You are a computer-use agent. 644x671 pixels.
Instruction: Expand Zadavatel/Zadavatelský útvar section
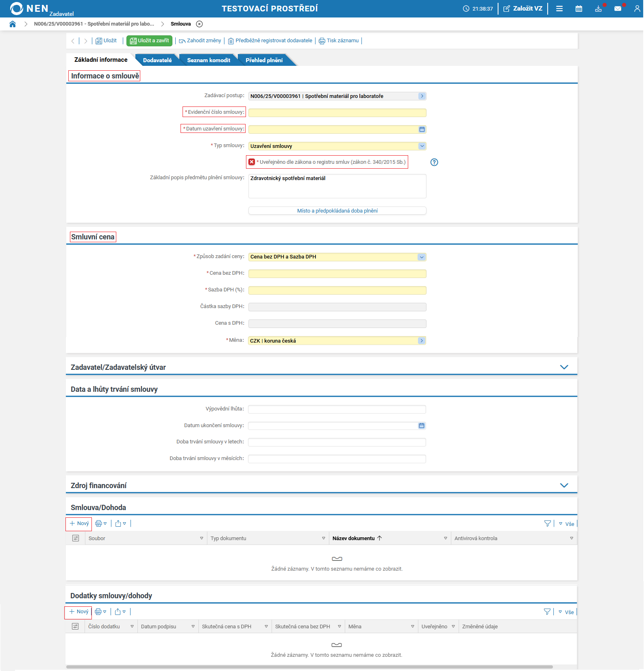pos(564,367)
